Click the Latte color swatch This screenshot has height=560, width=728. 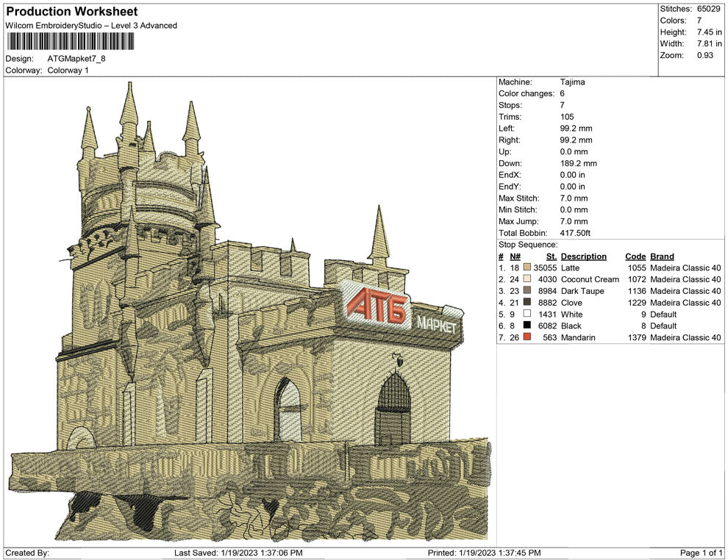tap(527, 268)
